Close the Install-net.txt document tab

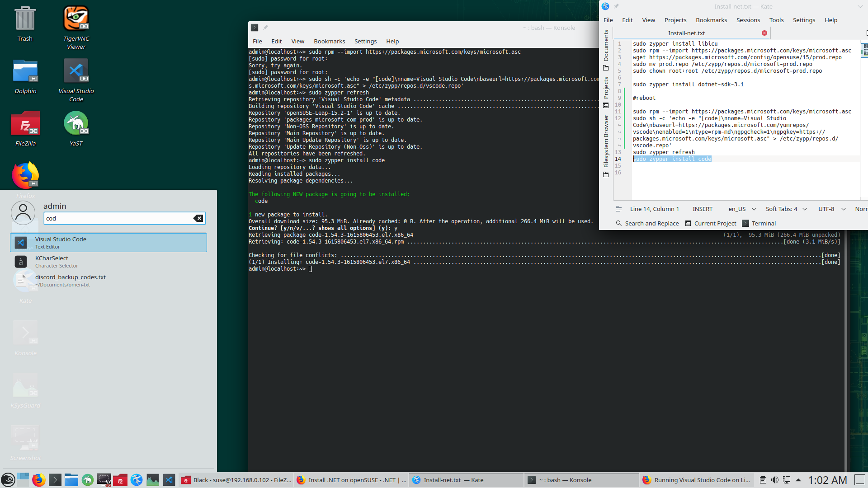pos(764,33)
